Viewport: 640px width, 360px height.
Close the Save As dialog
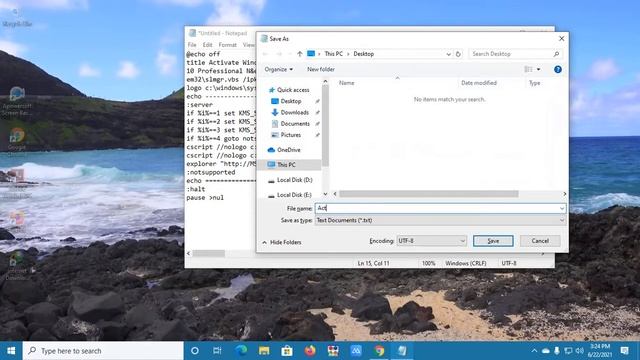pos(562,38)
